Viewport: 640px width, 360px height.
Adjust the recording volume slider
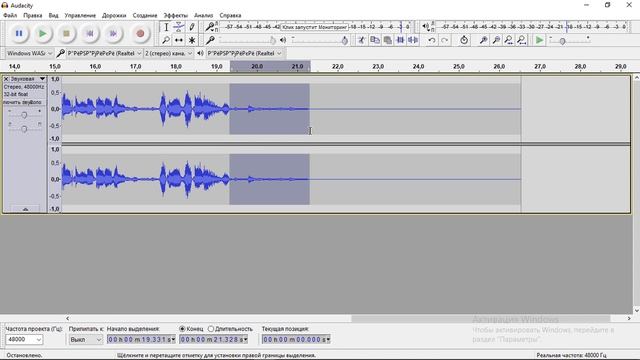(248, 40)
